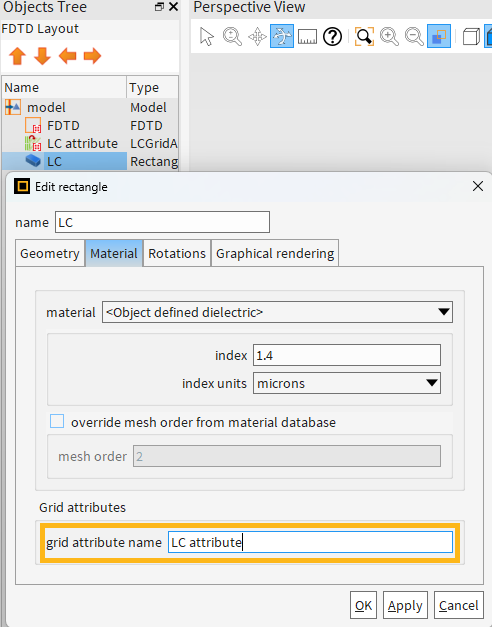Activate the zoom magnifier tool

pos(232,36)
